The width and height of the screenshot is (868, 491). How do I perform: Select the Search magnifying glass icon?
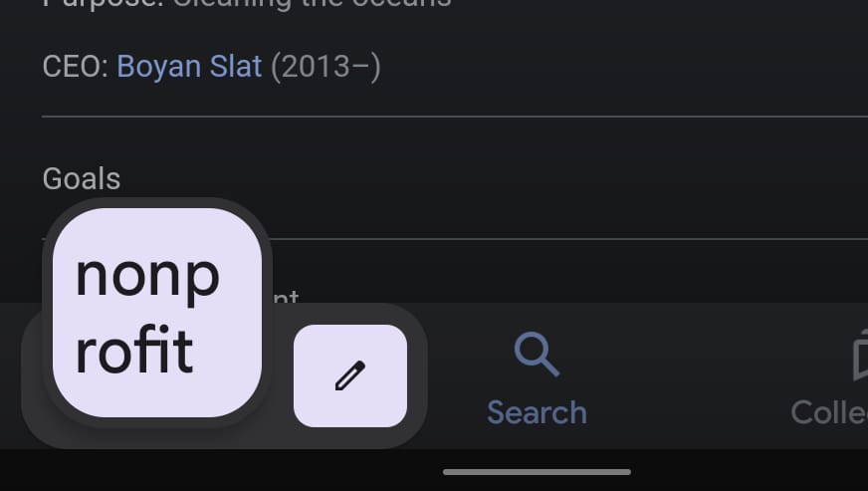pos(537,355)
